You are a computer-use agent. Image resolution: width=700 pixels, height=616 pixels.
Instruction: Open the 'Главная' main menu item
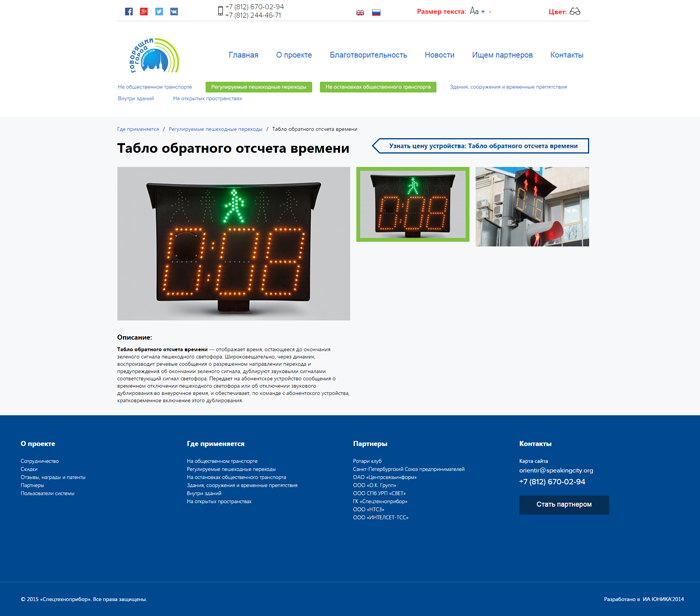pyautogui.click(x=243, y=55)
